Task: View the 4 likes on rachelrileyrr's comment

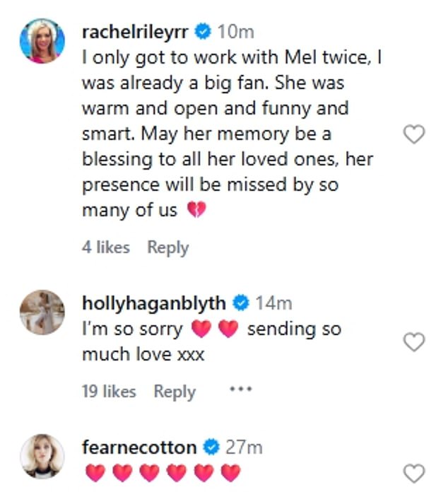Action: (x=106, y=247)
